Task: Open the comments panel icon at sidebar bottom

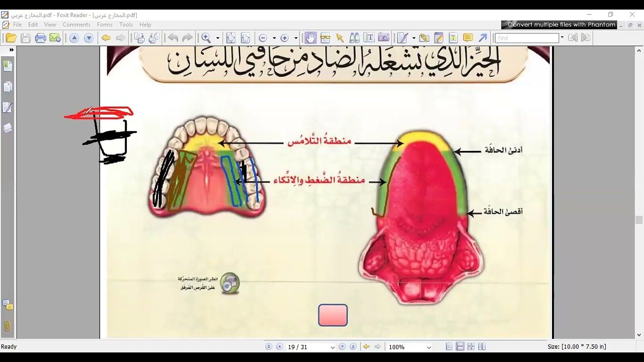Action: pyautogui.click(x=8, y=305)
